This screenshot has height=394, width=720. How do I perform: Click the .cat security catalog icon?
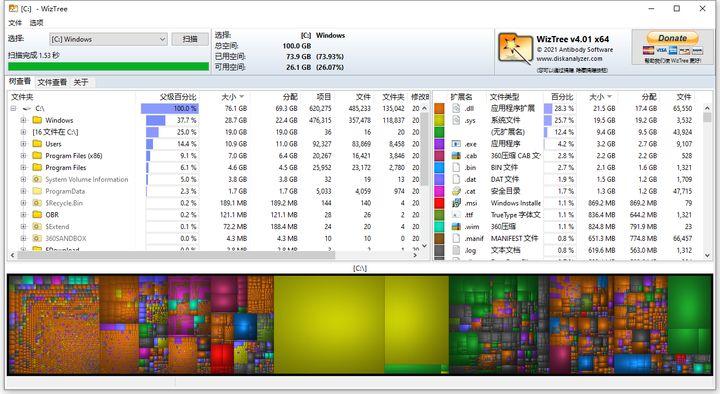(x=456, y=191)
